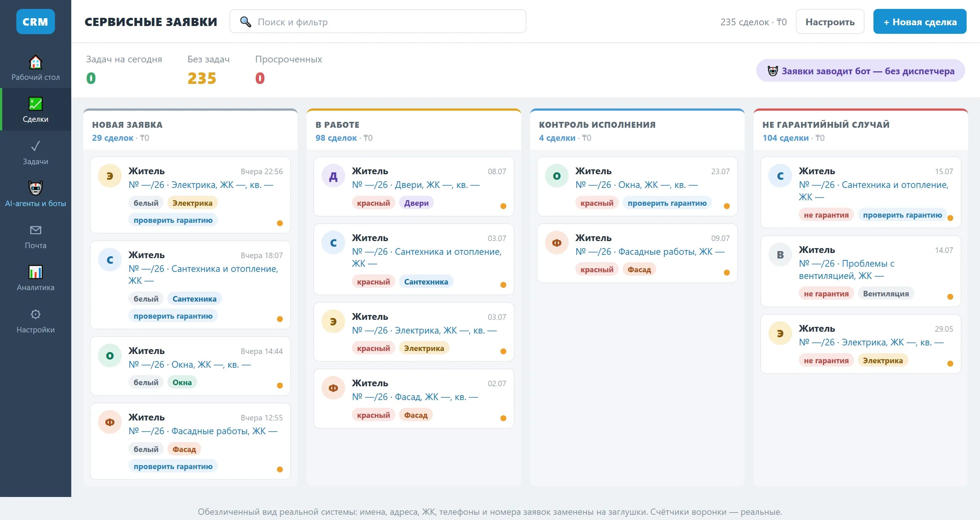980x520 pixels.
Task: Click the Житель name on 14.07 card
Action: [x=816, y=250]
